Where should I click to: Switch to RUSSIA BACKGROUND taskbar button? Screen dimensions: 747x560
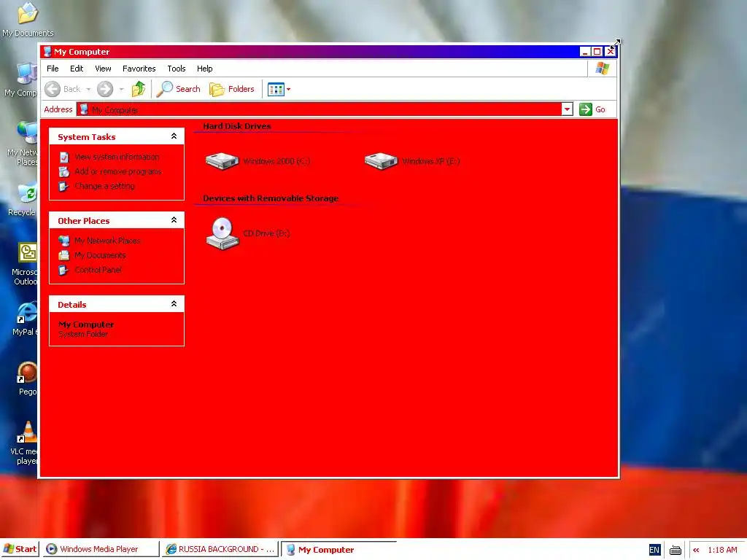coord(220,549)
